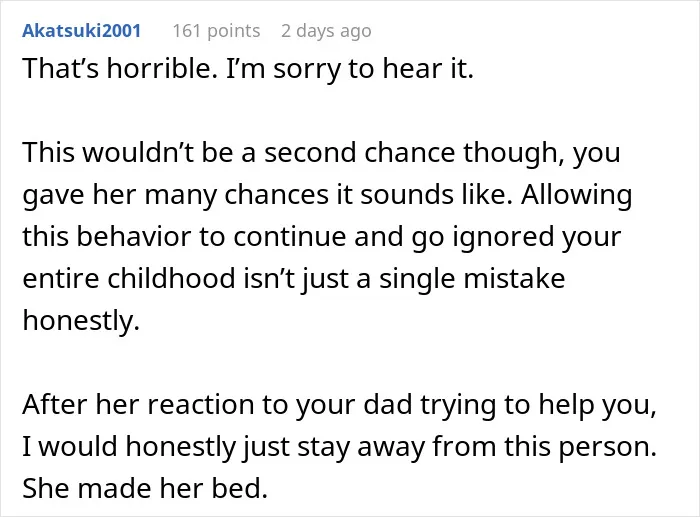Click the text I'm sorry to hear it
The image size is (700, 517).
click(350, 69)
